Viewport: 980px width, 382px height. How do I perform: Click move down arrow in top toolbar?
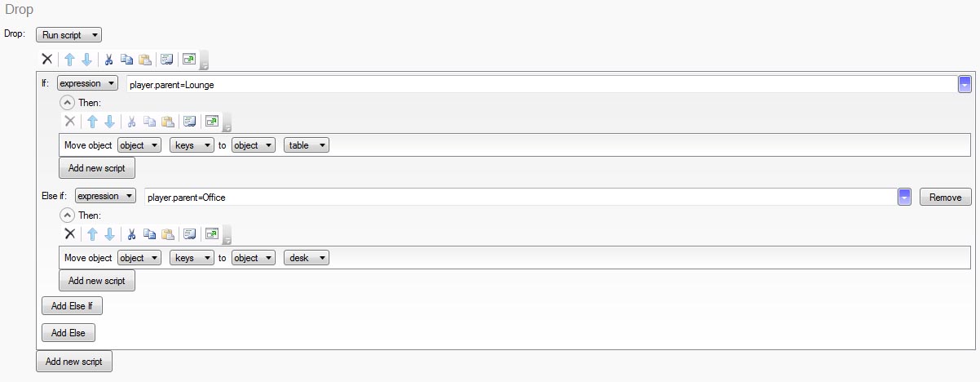click(x=86, y=60)
